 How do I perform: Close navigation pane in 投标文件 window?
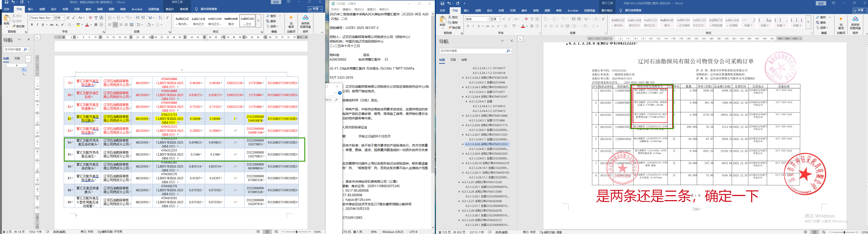point(511,41)
